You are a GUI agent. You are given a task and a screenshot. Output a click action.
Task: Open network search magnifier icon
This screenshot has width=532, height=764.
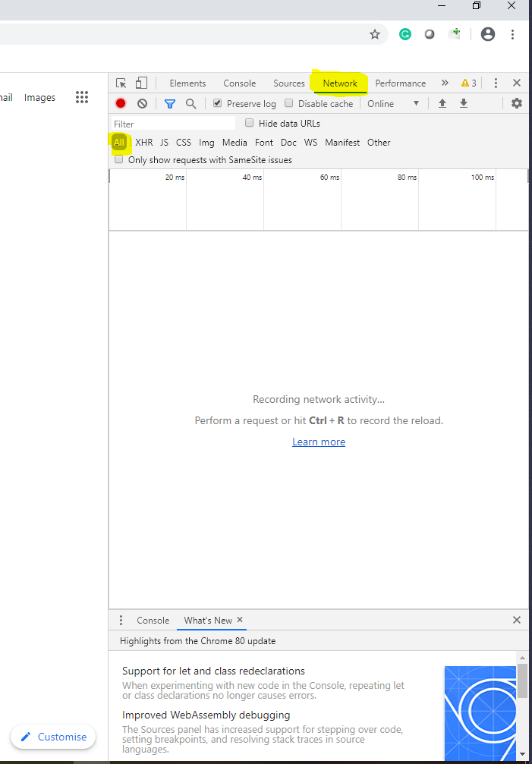coord(191,103)
